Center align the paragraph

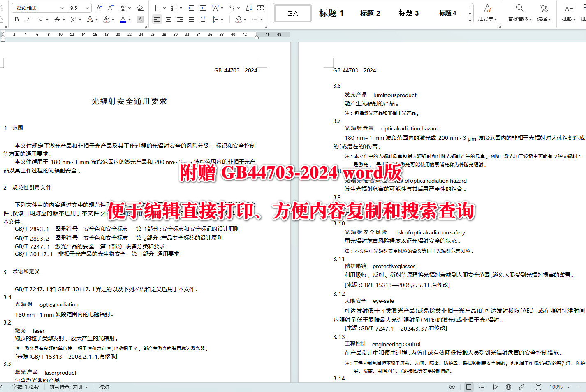click(x=168, y=19)
